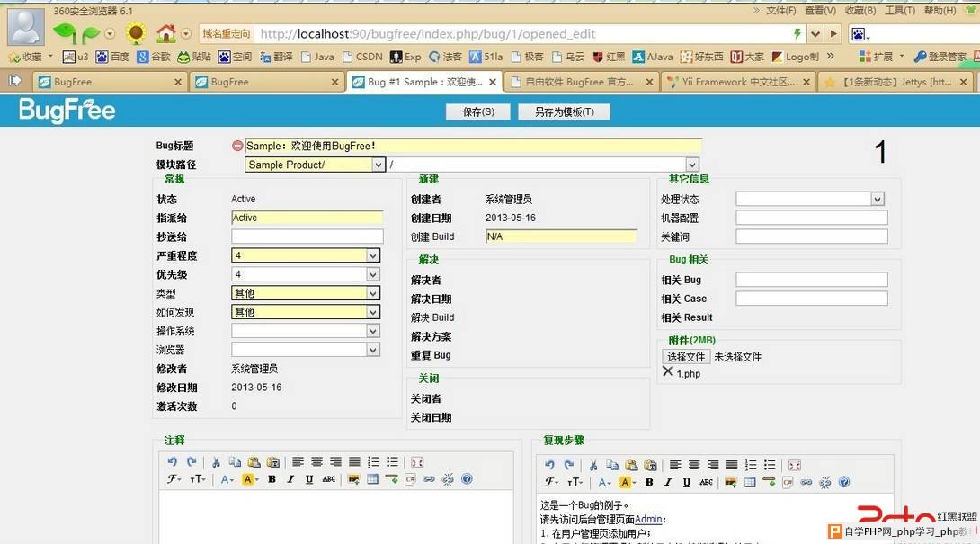Apply strikethrough in the 复现步骤 editor
980x544 pixels.
[707, 482]
